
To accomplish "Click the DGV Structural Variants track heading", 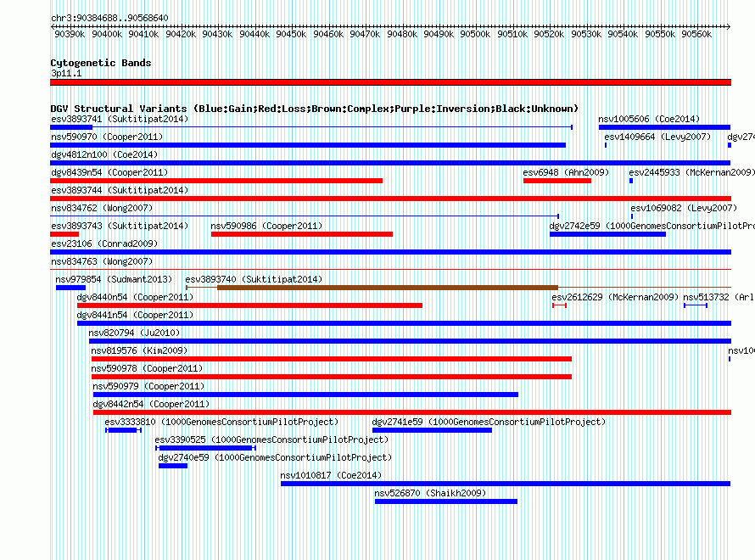I will [314, 109].
